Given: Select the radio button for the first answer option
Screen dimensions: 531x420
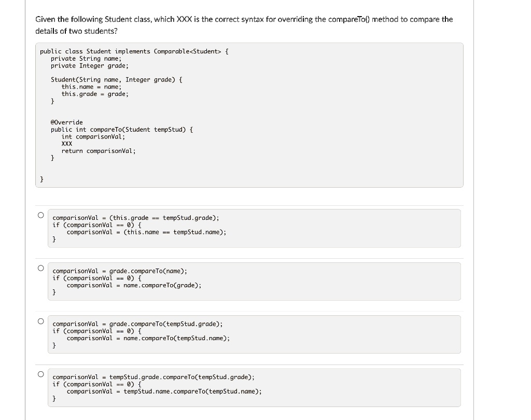Looking at the screenshot, I should [x=40, y=214].
